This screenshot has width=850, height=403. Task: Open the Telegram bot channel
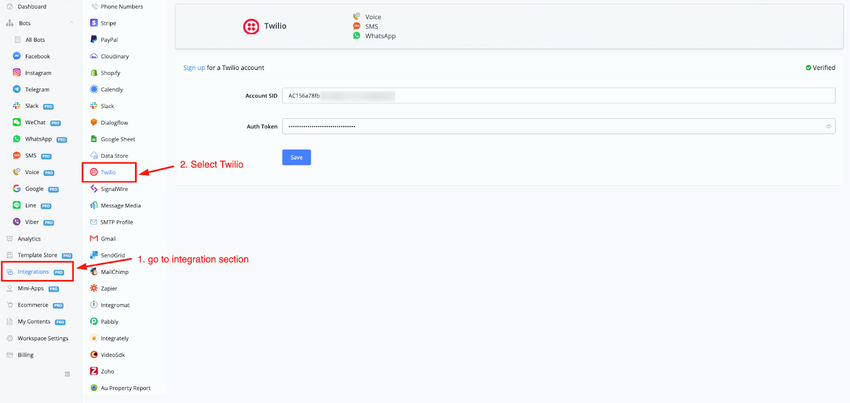coord(31,89)
